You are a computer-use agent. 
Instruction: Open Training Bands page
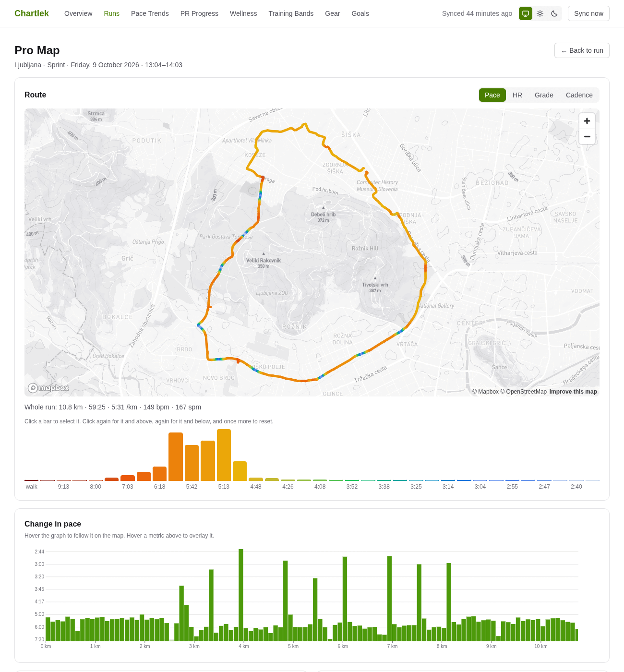point(291,13)
